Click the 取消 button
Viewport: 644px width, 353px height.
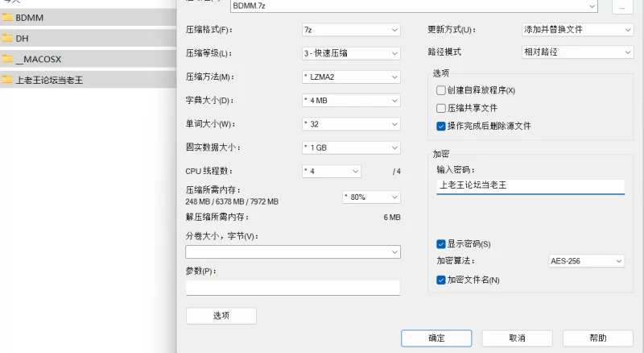click(x=517, y=338)
